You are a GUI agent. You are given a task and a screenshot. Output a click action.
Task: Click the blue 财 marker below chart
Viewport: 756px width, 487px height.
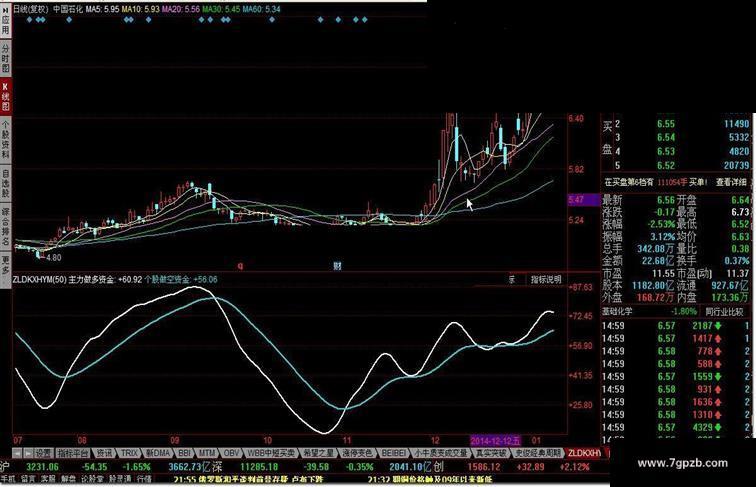click(x=337, y=266)
